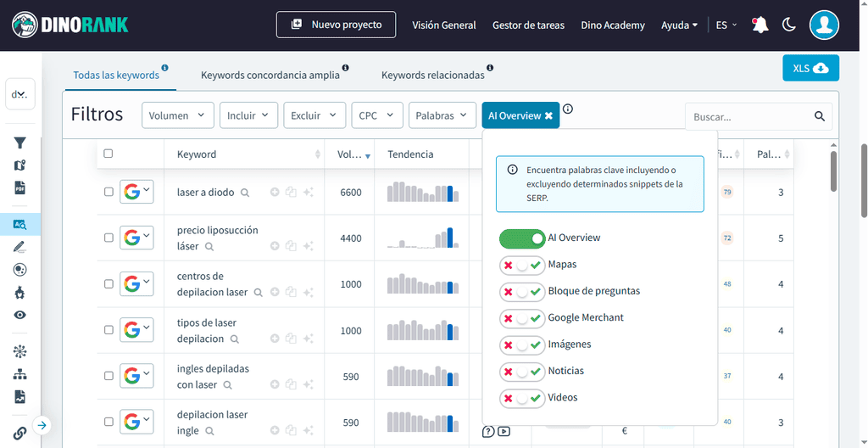The width and height of the screenshot is (868, 448).
Task: Toggle dark mode moon icon
Action: pos(789,25)
